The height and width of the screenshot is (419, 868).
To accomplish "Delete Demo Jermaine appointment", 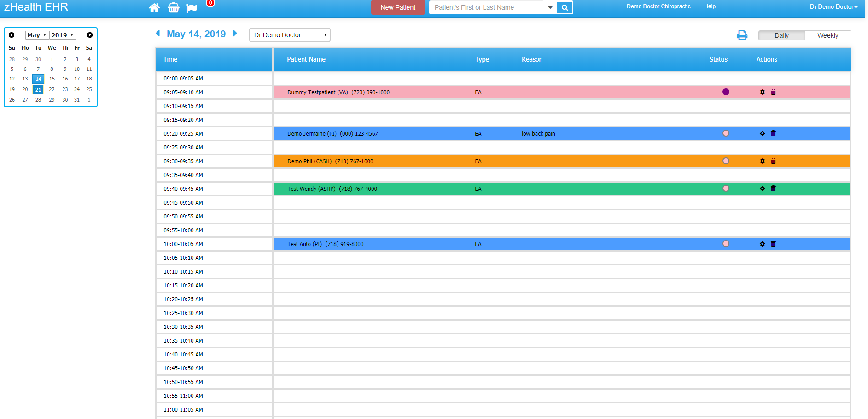I will coord(774,133).
